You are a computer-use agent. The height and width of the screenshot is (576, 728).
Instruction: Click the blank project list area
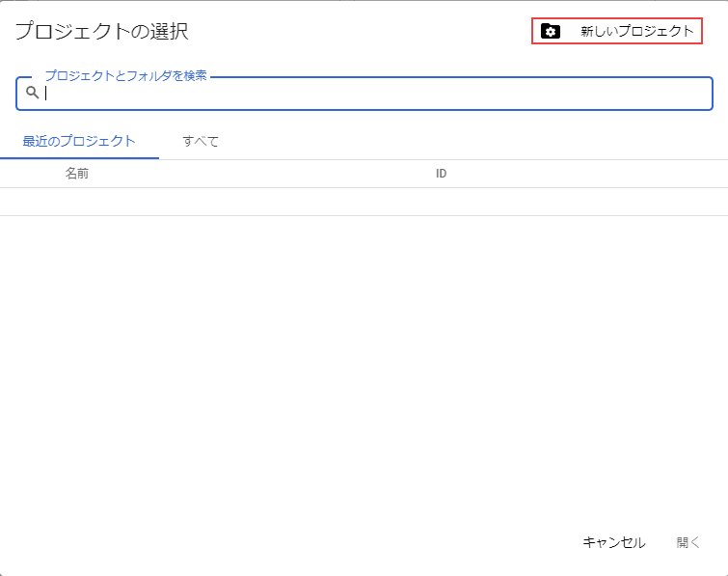364,367
